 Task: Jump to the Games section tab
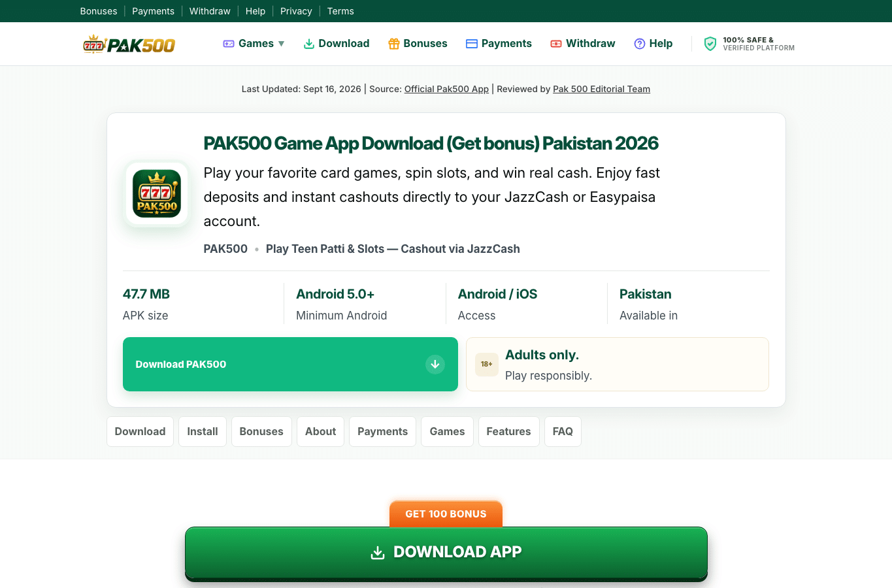447,431
